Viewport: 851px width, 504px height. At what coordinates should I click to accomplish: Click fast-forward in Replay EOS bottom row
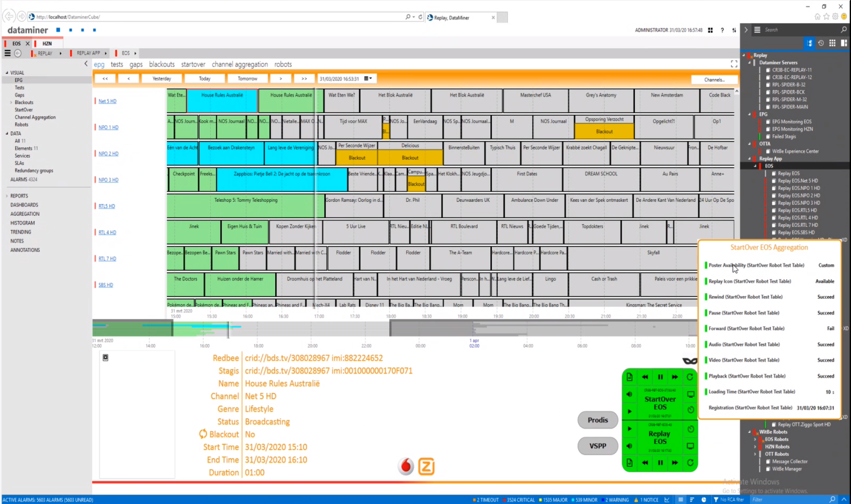click(x=675, y=463)
